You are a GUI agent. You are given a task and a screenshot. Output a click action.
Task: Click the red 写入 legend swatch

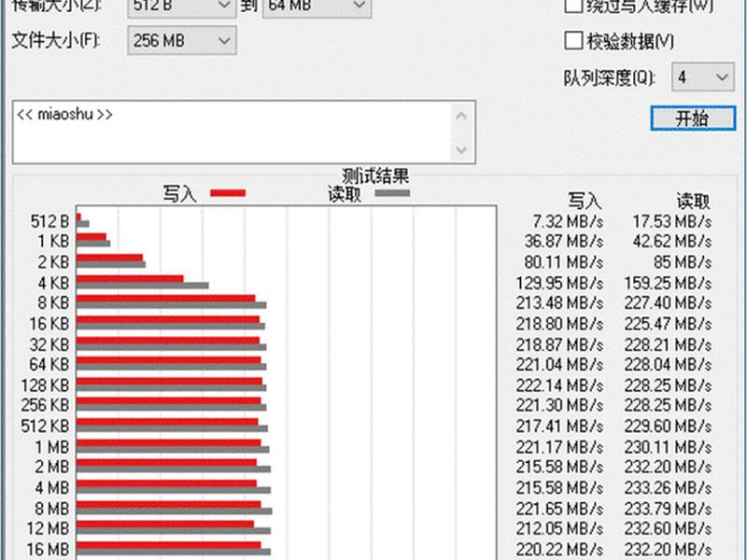tap(228, 193)
